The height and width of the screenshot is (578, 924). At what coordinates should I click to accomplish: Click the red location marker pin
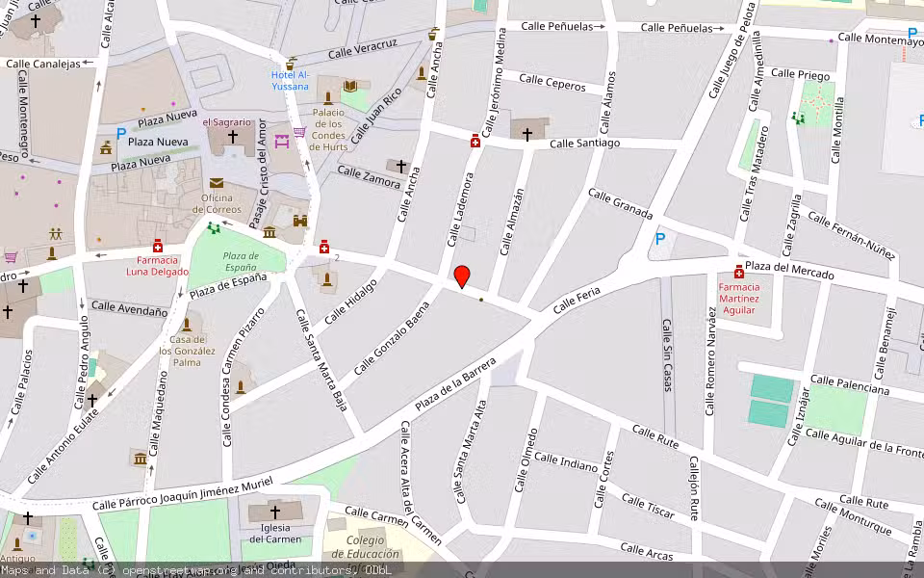tap(462, 278)
